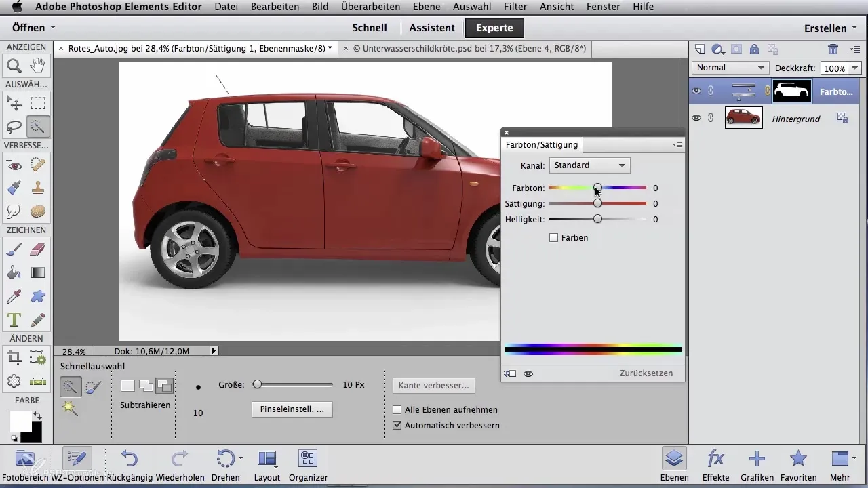The height and width of the screenshot is (488, 868).
Task: Toggle Lock all pixels for layer
Action: pos(754,49)
